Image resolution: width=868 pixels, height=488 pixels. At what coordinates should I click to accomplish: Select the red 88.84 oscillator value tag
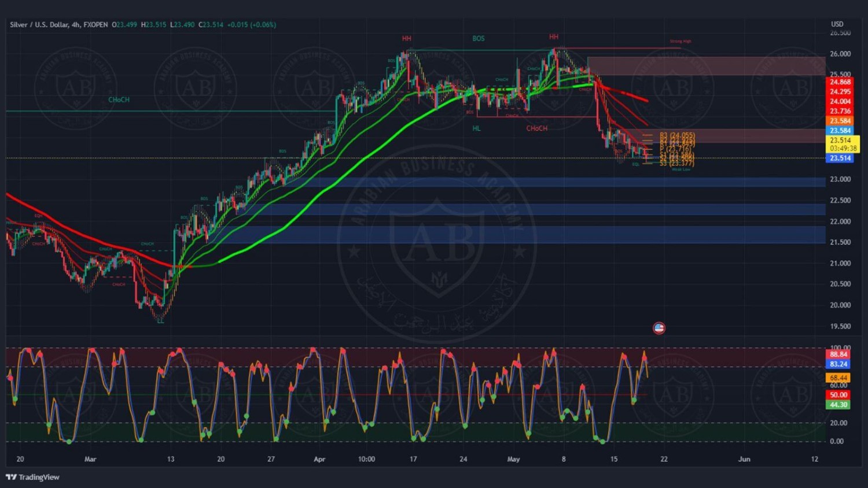tap(838, 354)
